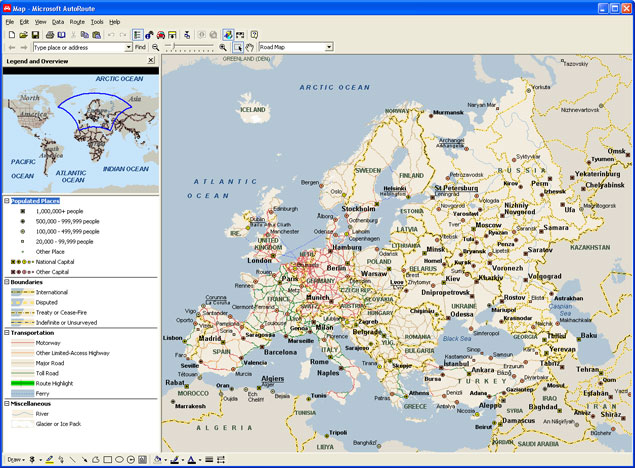Collapse the Populated Places legend section
The height and width of the screenshot is (468, 635).
pos(6,201)
